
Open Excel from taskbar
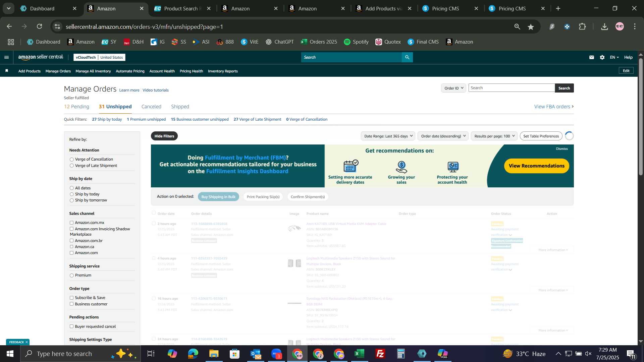point(360,354)
